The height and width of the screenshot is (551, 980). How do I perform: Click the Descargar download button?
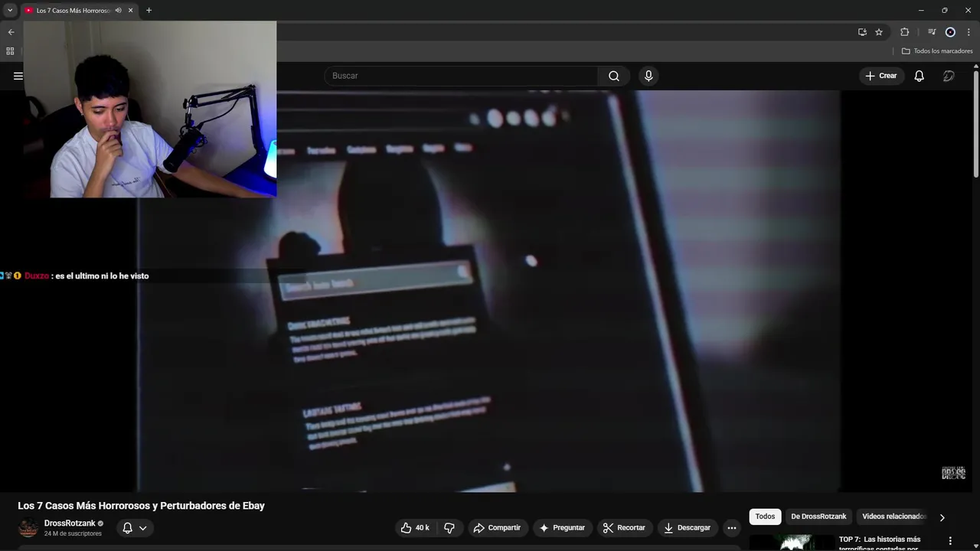[x=687, y=527]
